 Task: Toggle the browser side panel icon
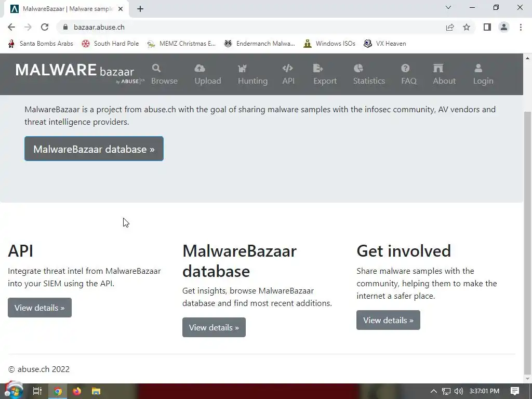point(487,27)
